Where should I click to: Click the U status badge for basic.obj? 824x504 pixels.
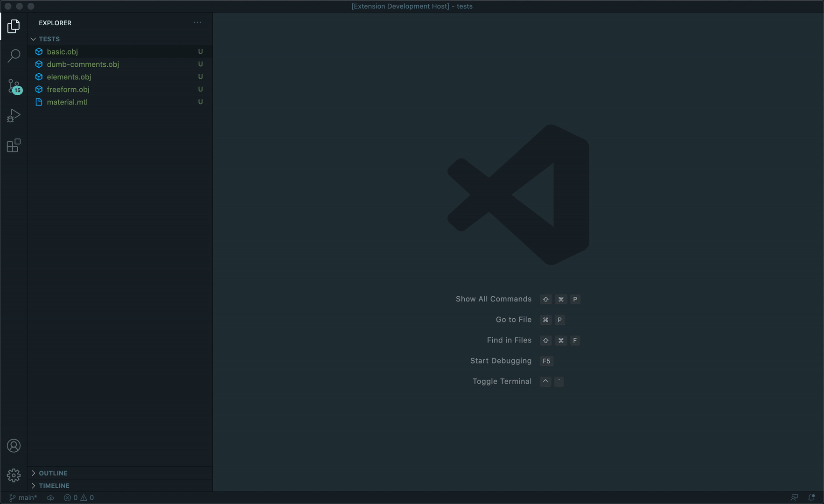[201, 52]
